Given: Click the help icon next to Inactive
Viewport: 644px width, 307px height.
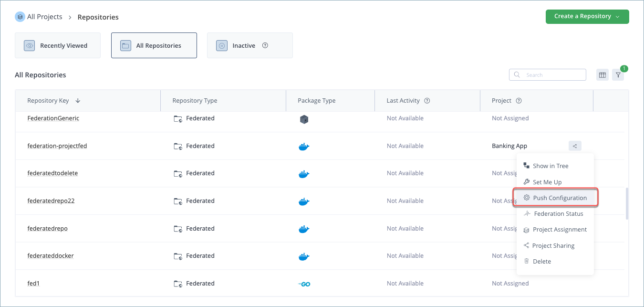Looking at the screenshot, I should tap(265, 46).
